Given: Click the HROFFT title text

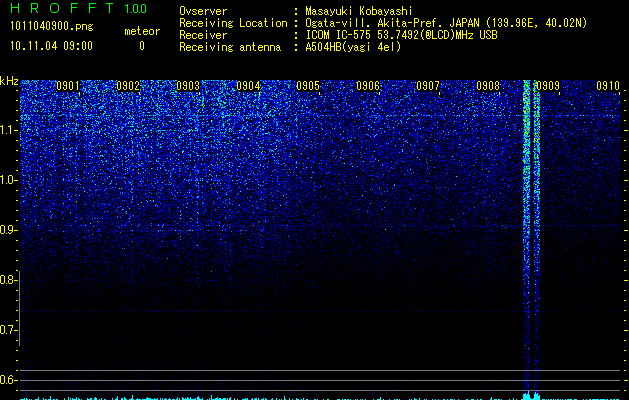Looking at the screenshot, I should click(61, 8).
